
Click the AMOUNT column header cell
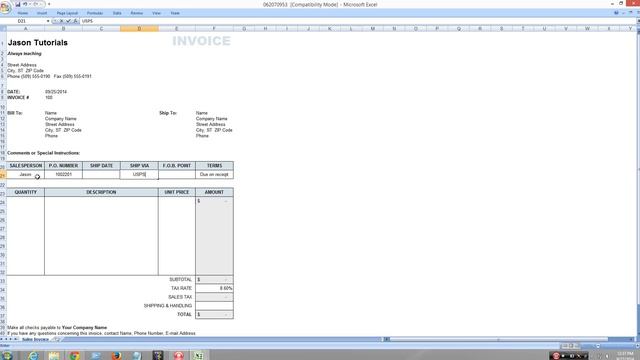[x=214, y=192]
